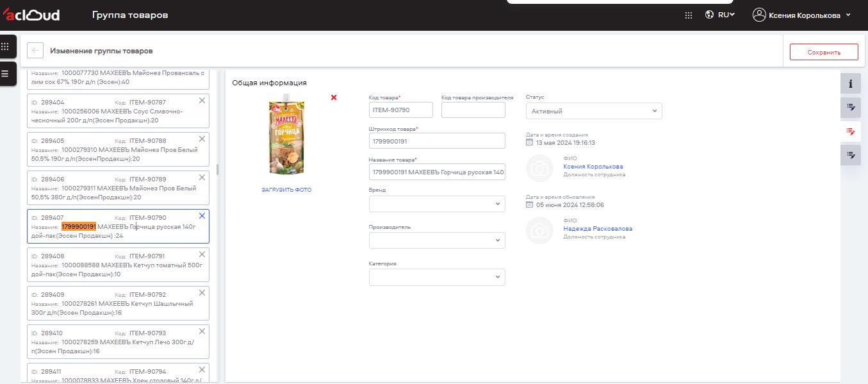The width and height of the screenshot is (868, 384).
Task: Open the RU language dropdown
Action: (x=726, y=15)
